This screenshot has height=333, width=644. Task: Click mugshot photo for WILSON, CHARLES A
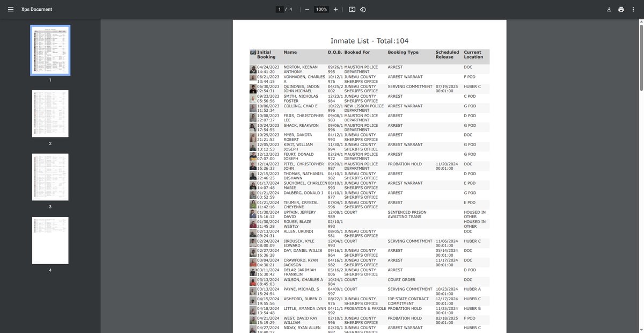coord(253,282)
